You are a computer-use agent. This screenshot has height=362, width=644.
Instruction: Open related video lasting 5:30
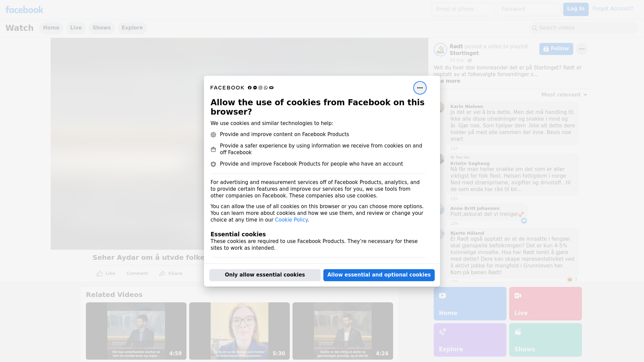point(239,331)
